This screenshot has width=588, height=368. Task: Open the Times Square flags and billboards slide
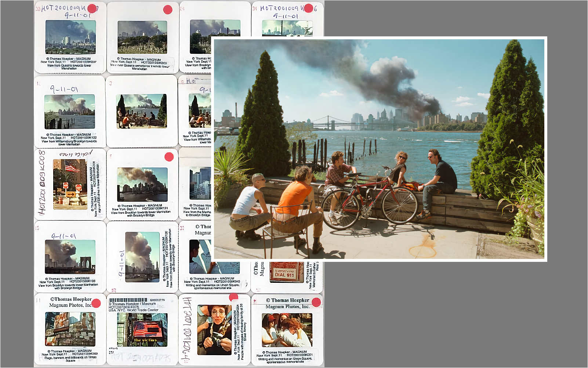pos(70,329)
